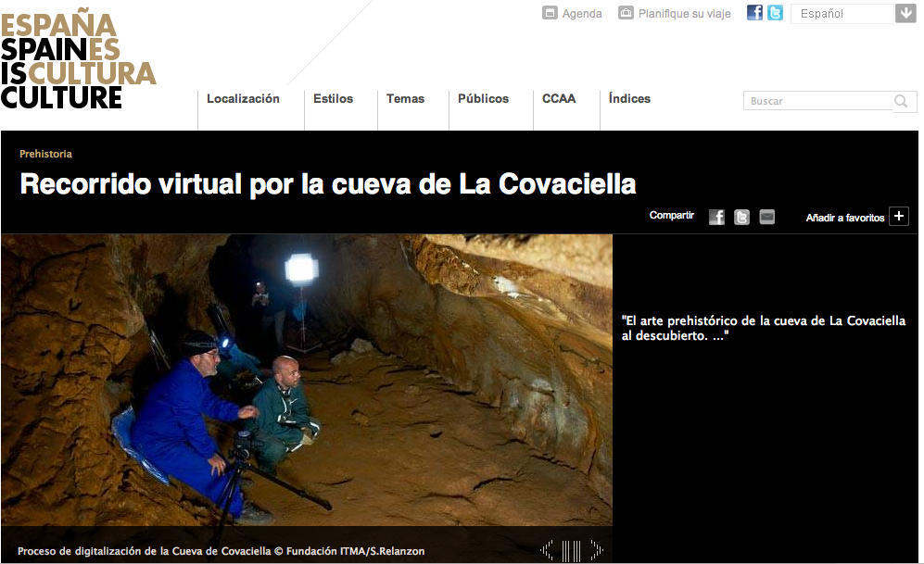
Task: Advance to next slide with right arrow
Action: [596, 550]
